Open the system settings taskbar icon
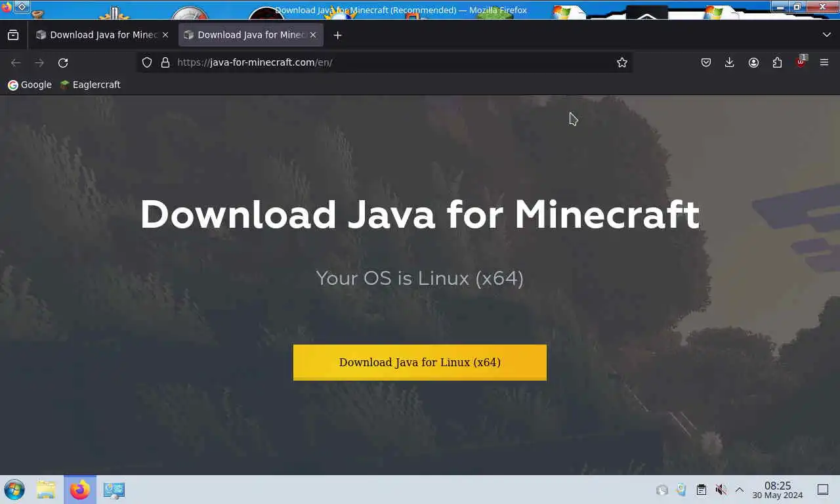The image size is (840, 504). (114, 490)
